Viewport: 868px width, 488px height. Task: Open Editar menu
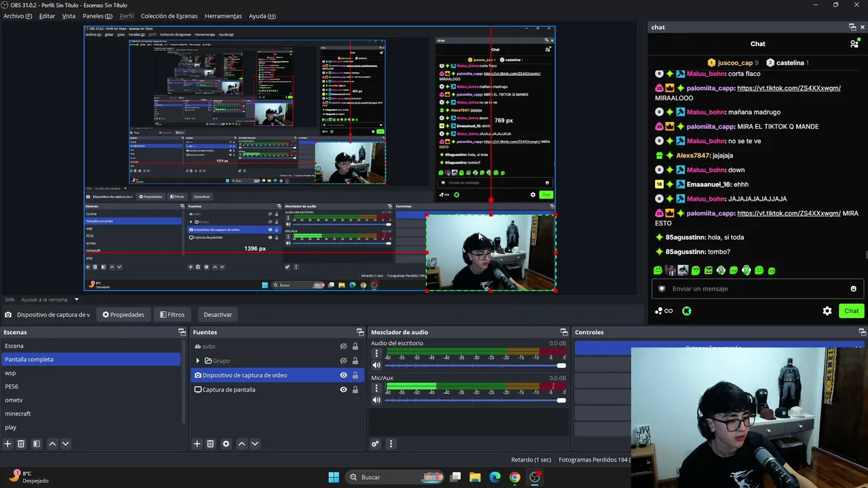pyautogui.click(x=47, y=16)
